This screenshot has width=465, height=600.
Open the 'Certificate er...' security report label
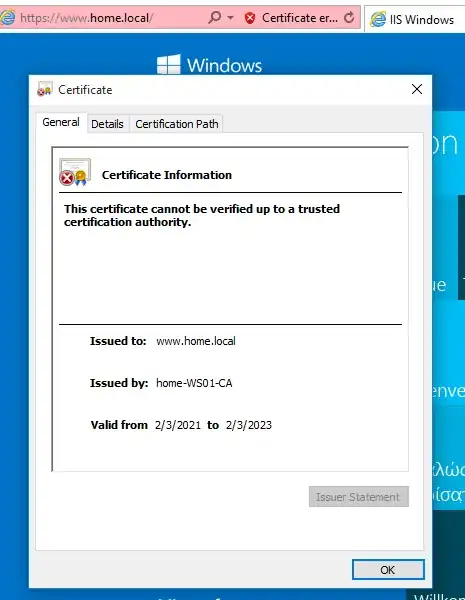(x=300, y=18)
